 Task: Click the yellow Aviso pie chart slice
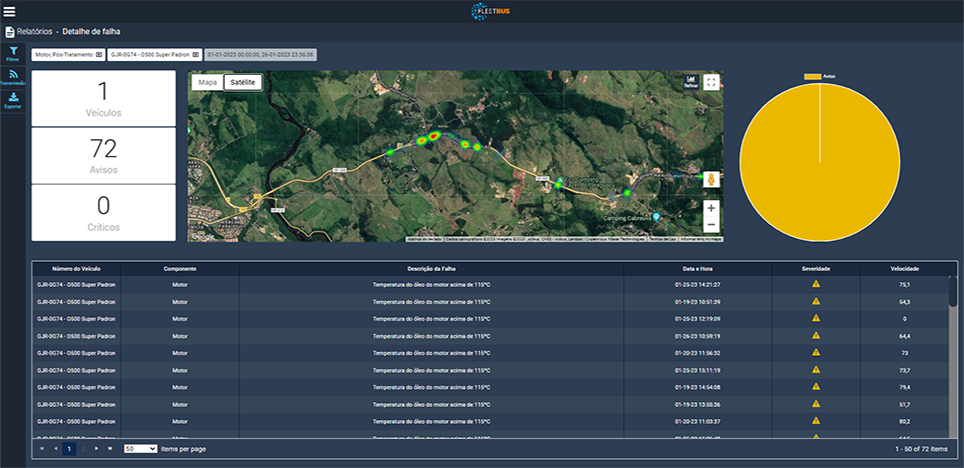[820, 165]
